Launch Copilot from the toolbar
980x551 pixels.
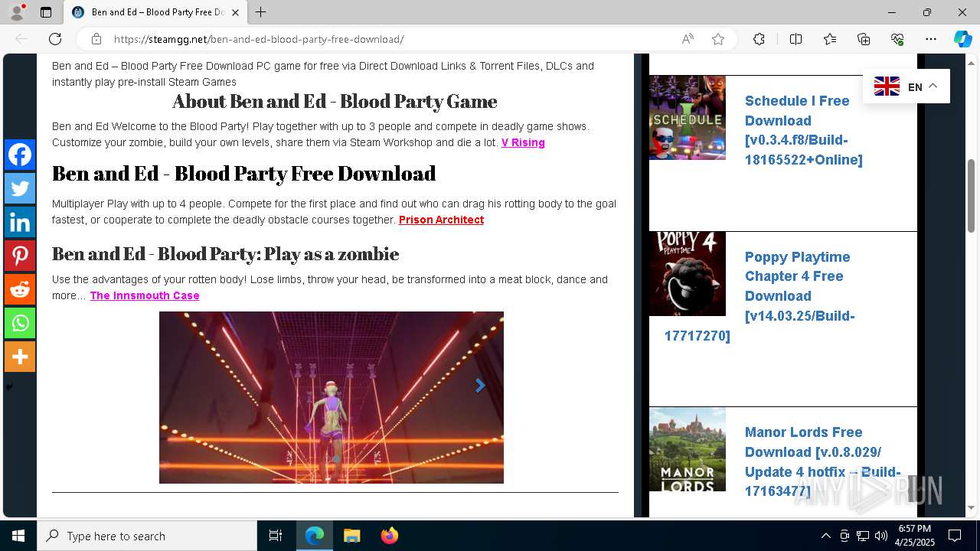coord(962,39)
